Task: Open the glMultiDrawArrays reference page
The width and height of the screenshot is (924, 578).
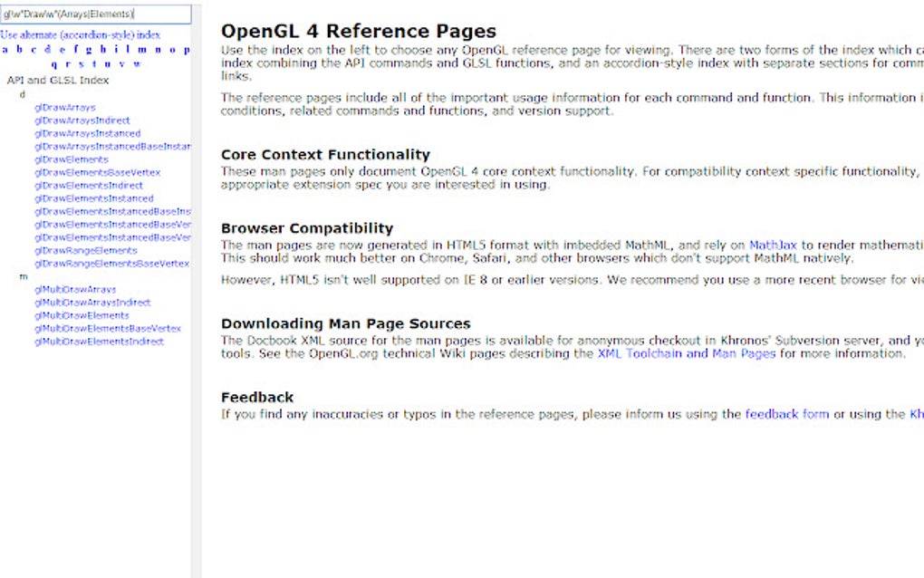Action: (x=75, y=289)
